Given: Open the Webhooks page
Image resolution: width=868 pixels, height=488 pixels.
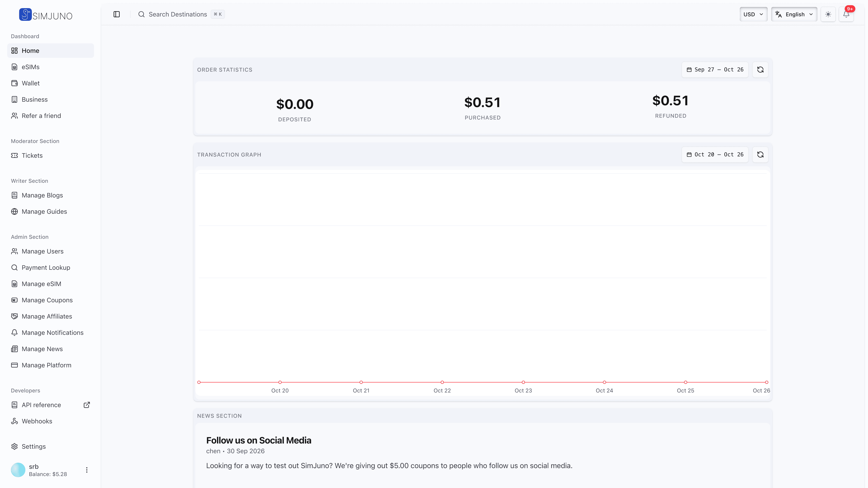Looking at the screenshot, I should click(51, 421).
